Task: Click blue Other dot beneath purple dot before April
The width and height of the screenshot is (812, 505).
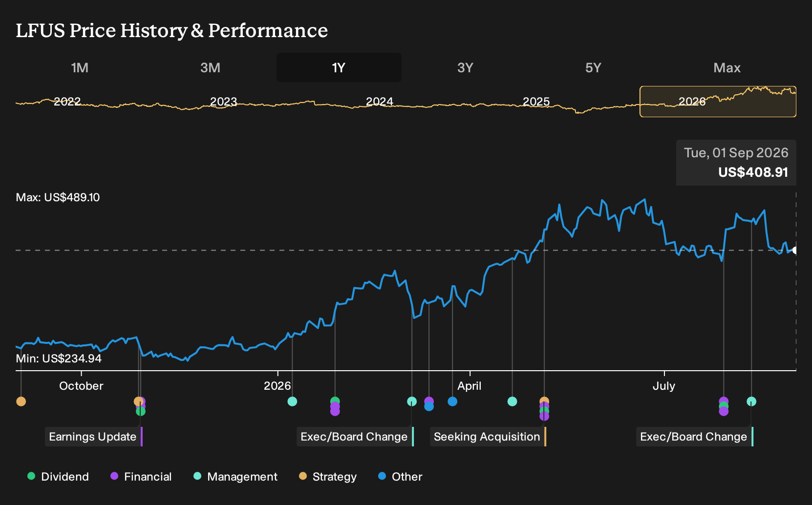Action: 429,406
